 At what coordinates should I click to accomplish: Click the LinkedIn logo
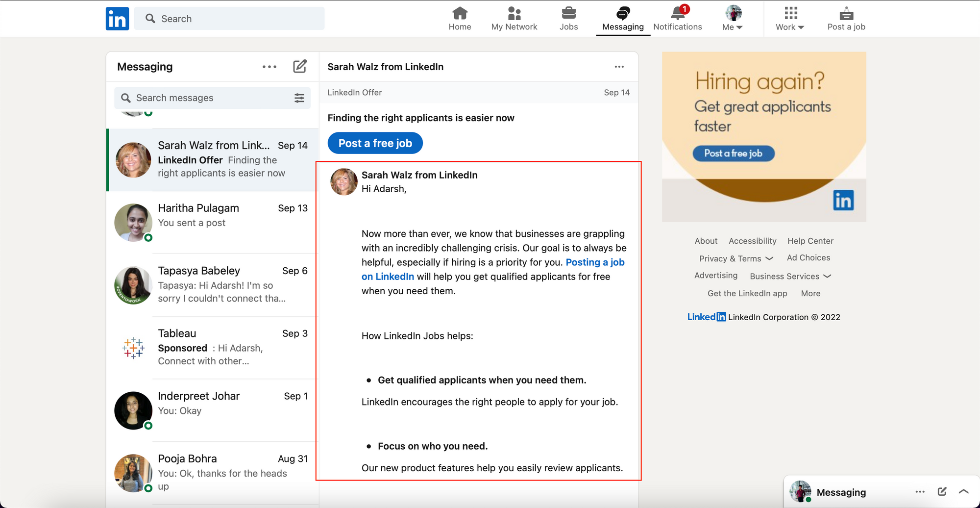(x=117, y=18)
